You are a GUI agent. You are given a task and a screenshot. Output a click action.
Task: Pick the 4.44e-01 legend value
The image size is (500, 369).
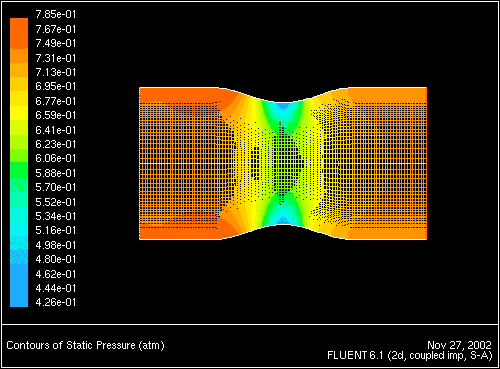(x=56, y=288)
